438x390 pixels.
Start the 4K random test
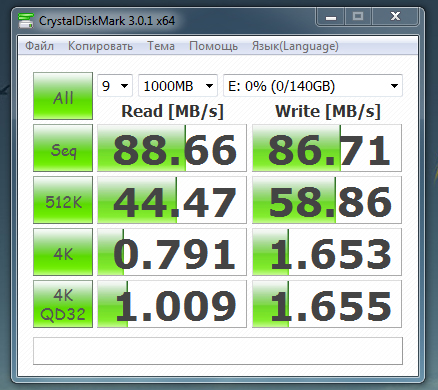click(x=63, y=252)
